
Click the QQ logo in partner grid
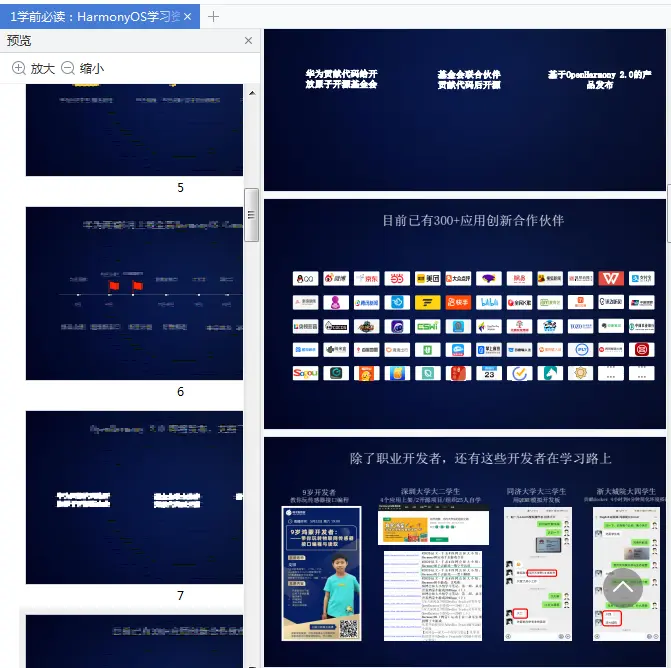click(x=305, y=279)
